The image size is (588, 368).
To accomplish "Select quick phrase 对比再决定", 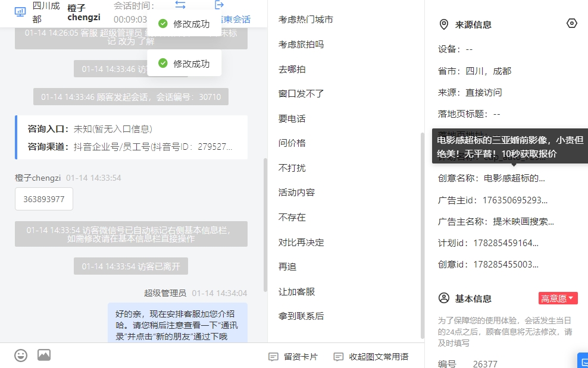I will [x=301, y=243].
